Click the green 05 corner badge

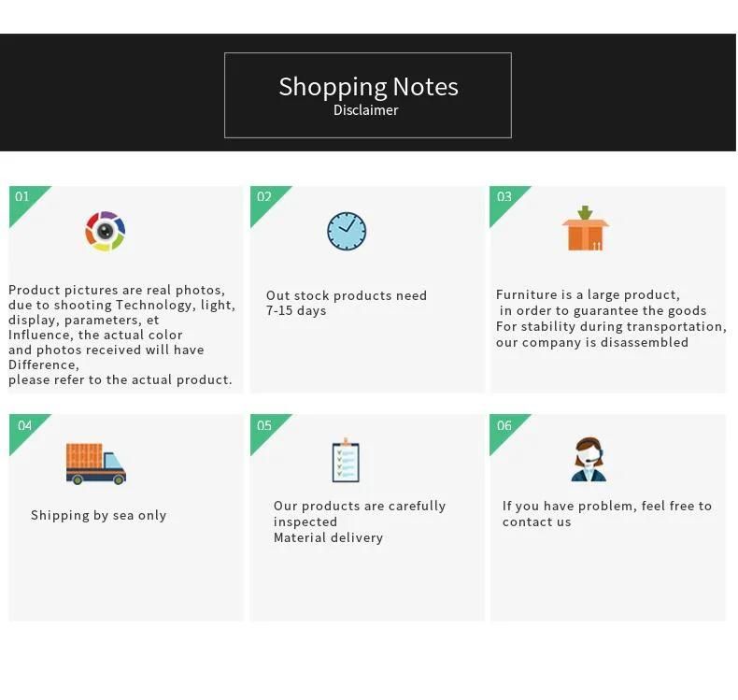(x=265, y=429)
